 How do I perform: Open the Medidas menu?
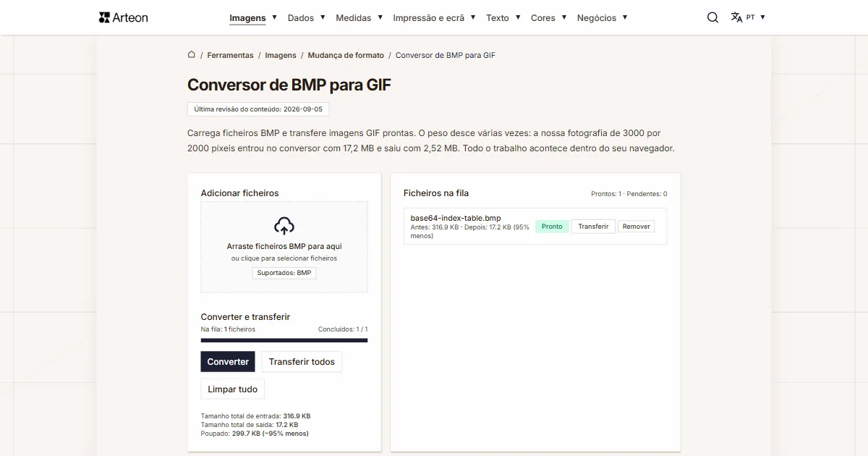coord(354,18)
